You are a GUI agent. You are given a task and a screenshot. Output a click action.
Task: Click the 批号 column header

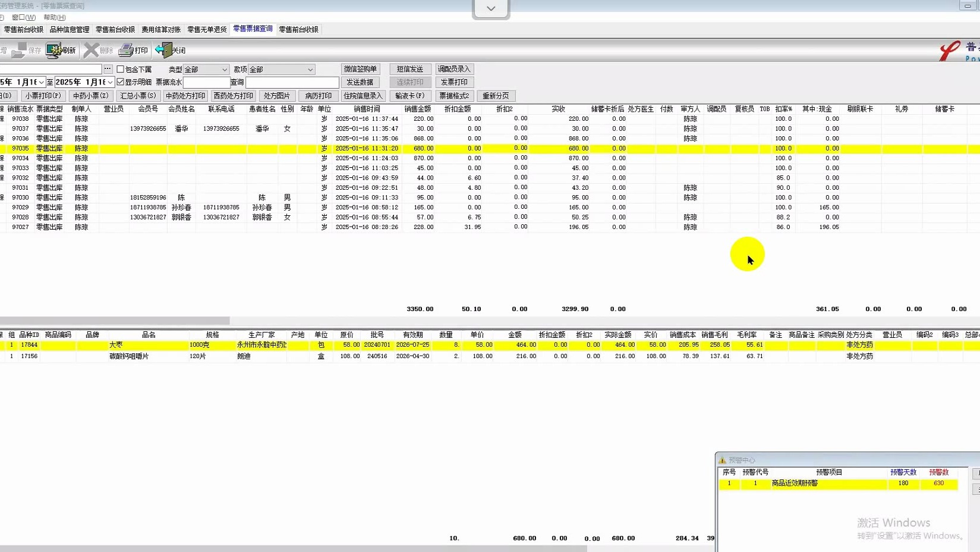point(377,335)
